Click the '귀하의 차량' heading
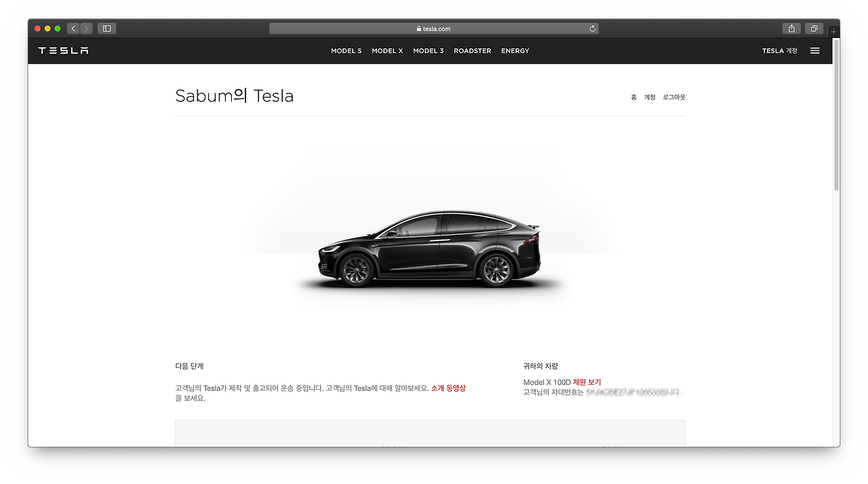Screen dimensions: 868x484 (x=540, y=366)
